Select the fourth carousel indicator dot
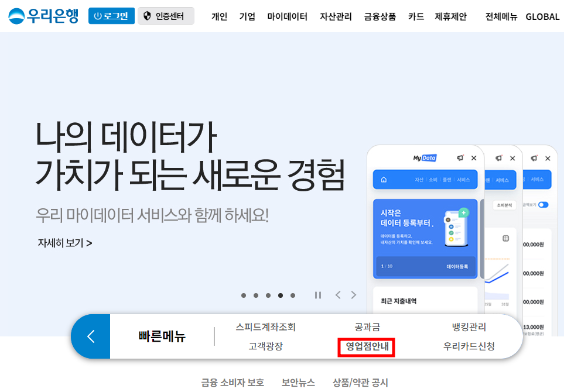Screen dimensions: 564x392 point(281,295)
